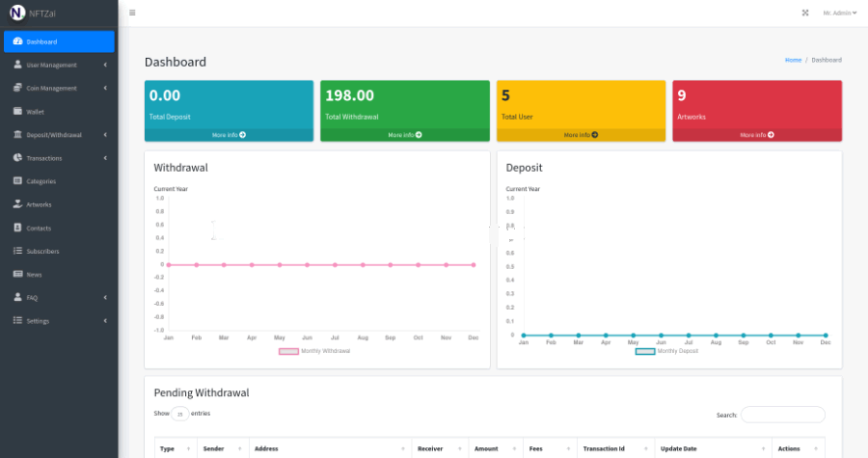Open the News section in sidebar

[x=34, y=274]
